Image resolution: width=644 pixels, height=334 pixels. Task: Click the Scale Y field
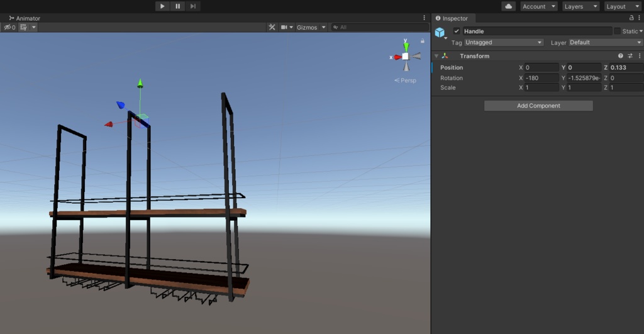pyautogui.click(x=584, y=87)
